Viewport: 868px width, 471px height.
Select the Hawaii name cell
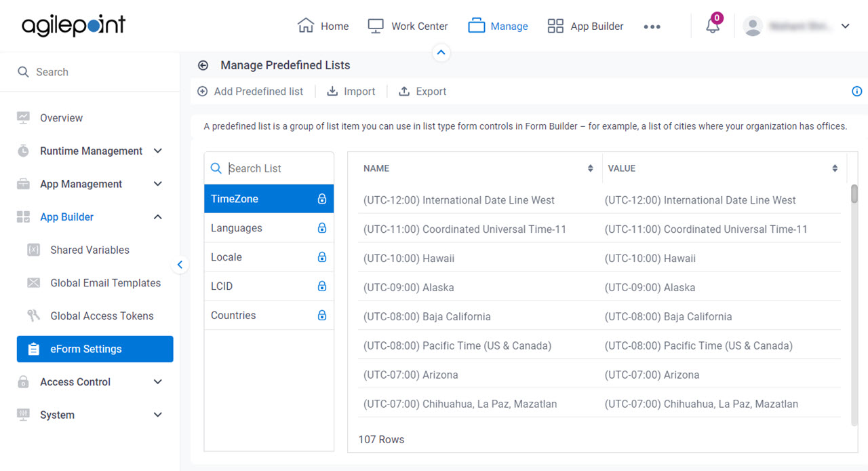click(409, 259)
